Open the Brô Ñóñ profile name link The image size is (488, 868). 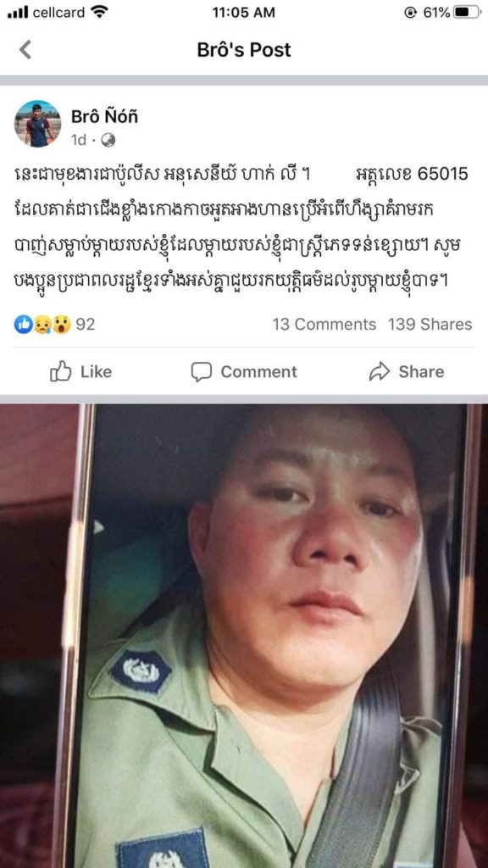pos(104,116)
